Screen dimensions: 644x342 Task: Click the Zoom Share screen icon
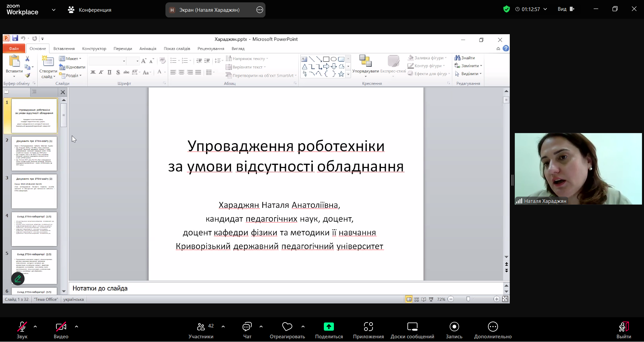click(x=329, y=327)
